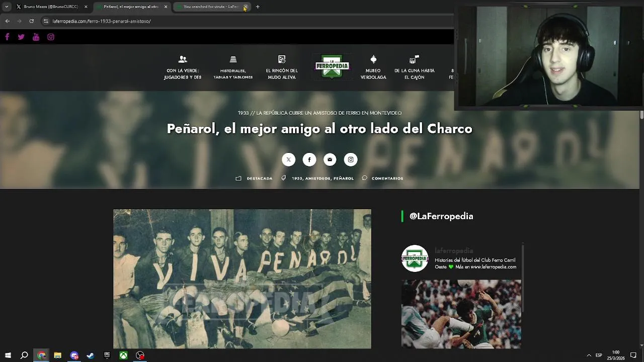Close the Bruno Mazza X tab

(86, 7)
